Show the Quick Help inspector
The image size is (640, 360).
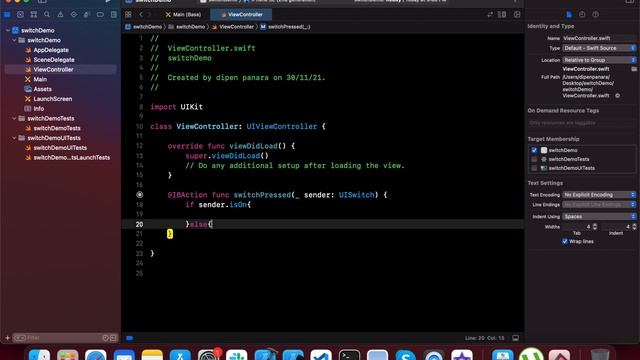tap(596, 15)
